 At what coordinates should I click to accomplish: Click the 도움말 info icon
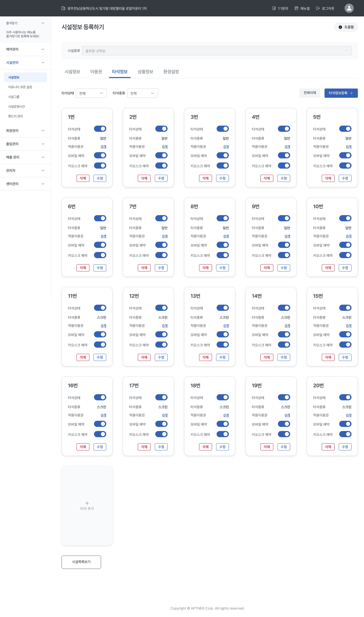[x=340, y=27]
